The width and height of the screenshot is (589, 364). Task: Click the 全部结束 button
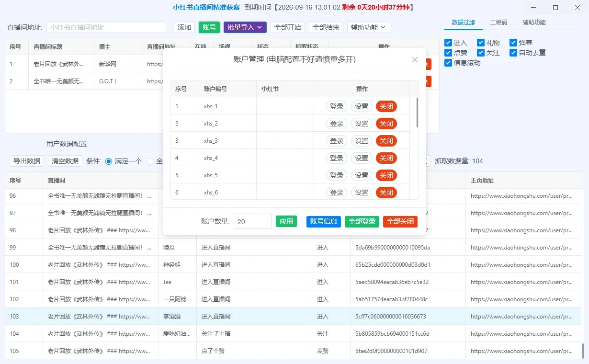326,27
